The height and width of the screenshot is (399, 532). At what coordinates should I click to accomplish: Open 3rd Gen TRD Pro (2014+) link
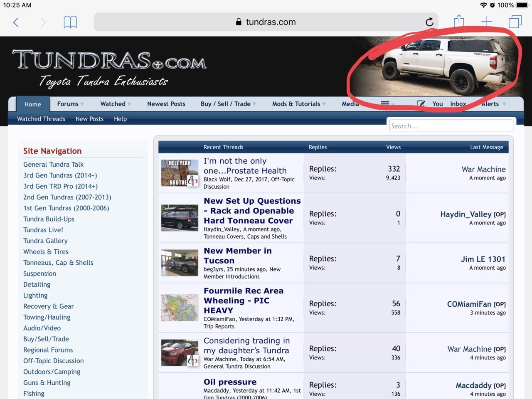(x=61, y=186)
